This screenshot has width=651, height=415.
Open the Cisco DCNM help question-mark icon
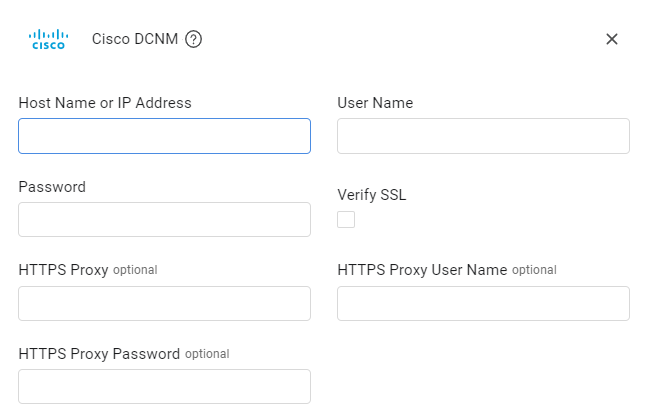pos(193,39)
